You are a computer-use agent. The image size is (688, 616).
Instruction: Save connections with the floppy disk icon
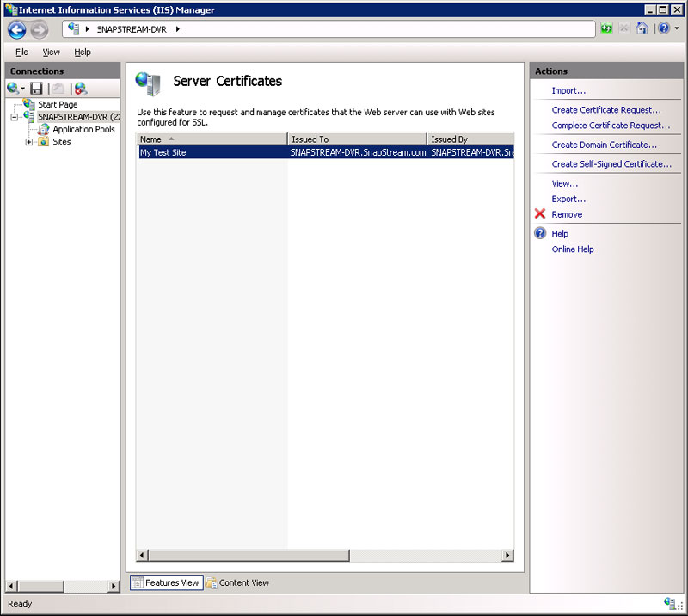(x=36, y=89)
